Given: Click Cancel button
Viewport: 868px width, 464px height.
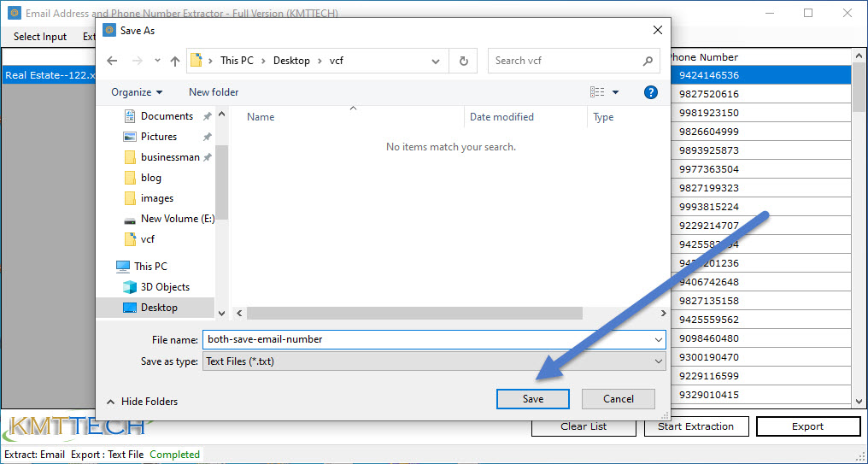Looking at the screenshot, I should pos(619,399).
